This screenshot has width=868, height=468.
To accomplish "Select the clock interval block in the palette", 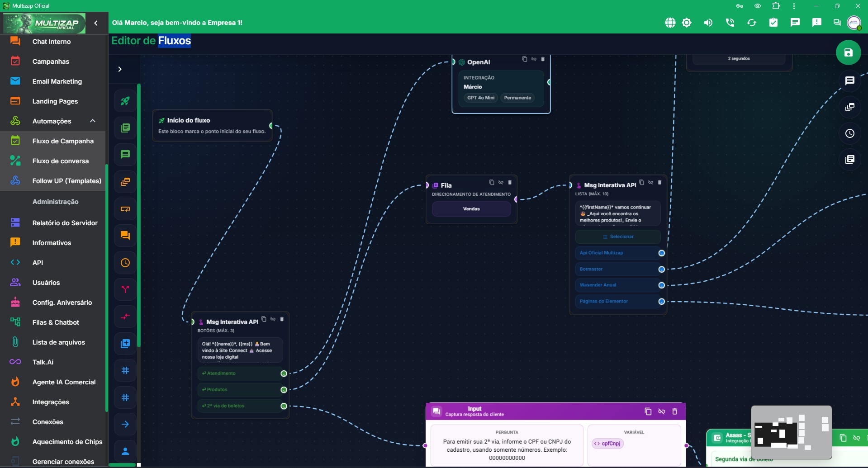I will [125, 263].
